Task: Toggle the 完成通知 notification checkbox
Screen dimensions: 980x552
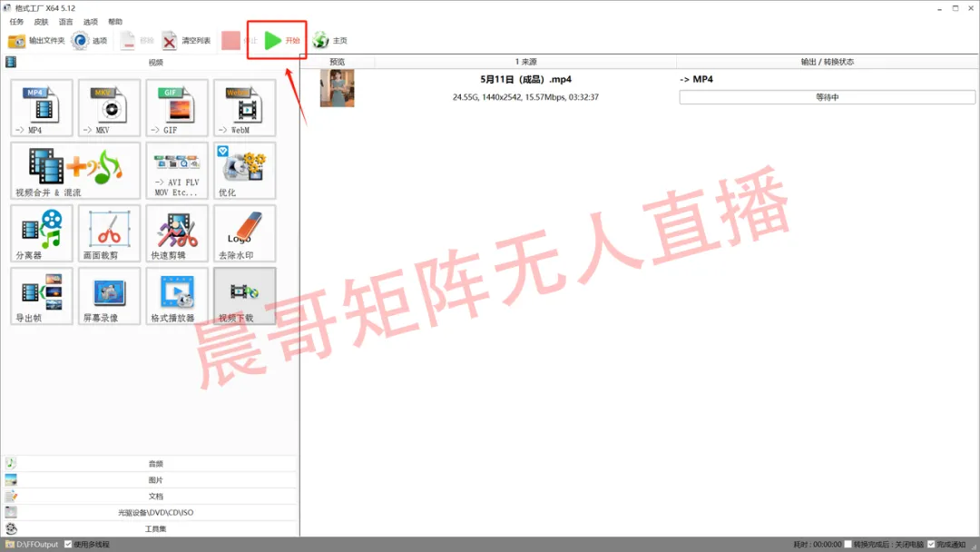Action: click(x=931, y=545)
